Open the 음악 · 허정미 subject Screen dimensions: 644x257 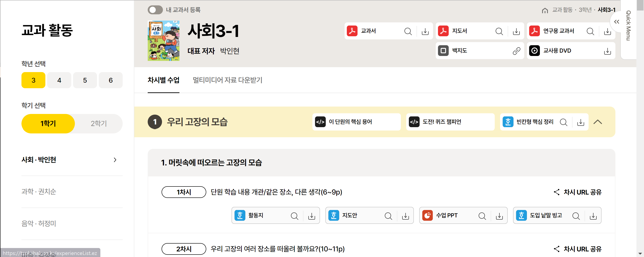click(x=39, y=223)
